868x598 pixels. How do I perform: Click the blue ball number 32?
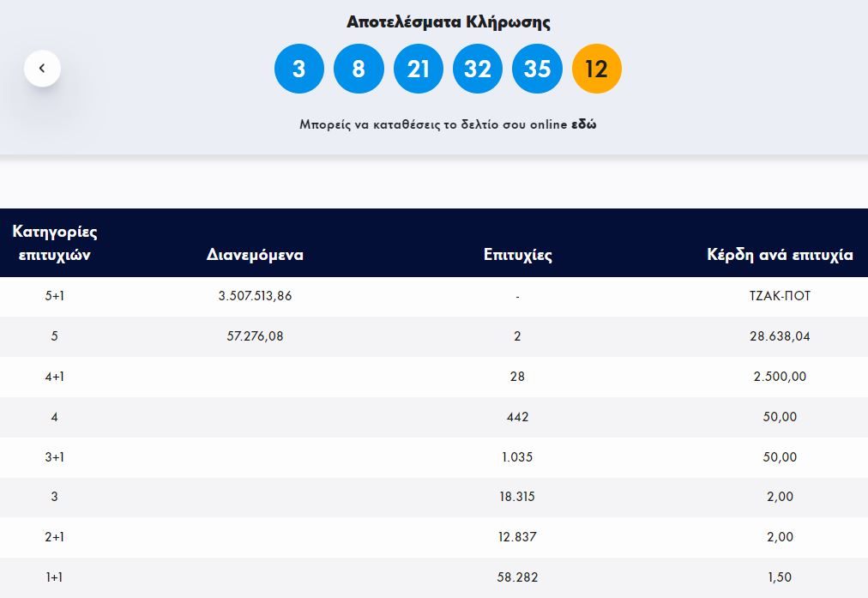click(478, 69)
